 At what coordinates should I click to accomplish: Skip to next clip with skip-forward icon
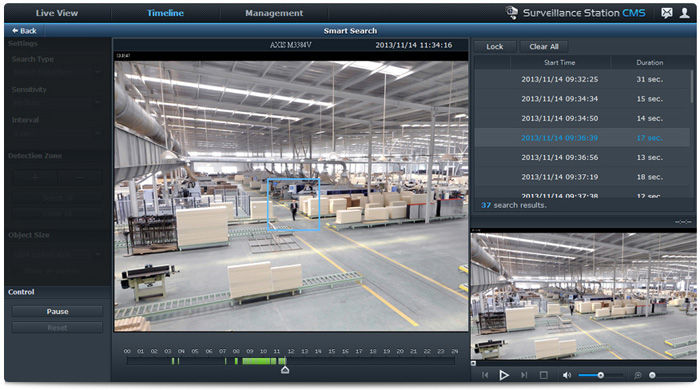[524, 375]
